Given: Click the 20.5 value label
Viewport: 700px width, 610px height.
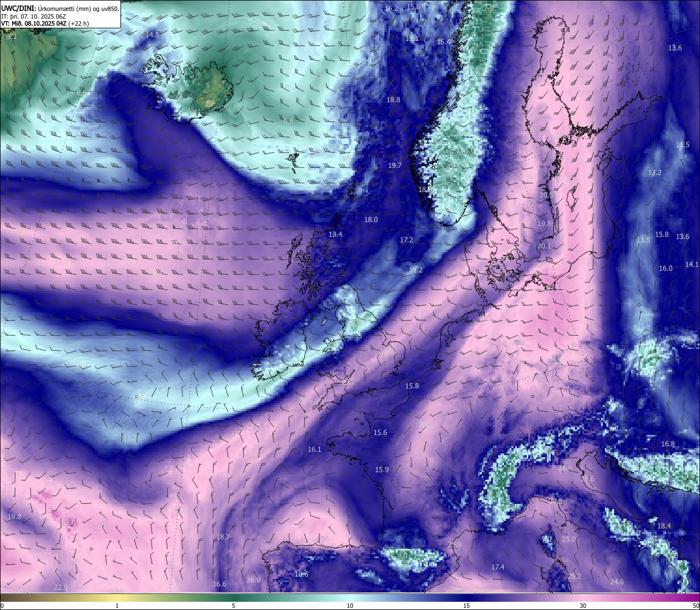Looking at the screenshot, I should (x=546, y=195).
